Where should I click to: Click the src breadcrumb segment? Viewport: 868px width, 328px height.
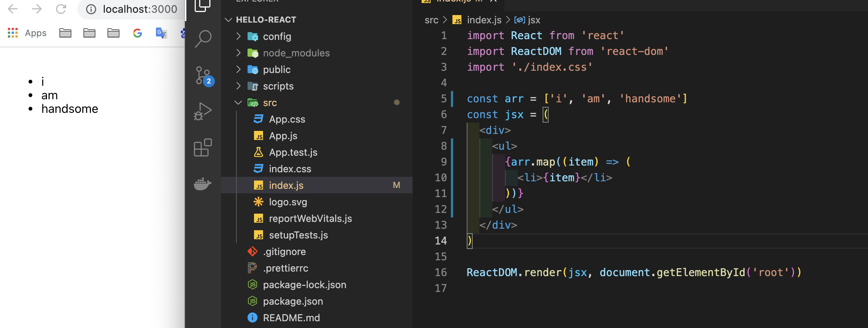pos(431,20)
